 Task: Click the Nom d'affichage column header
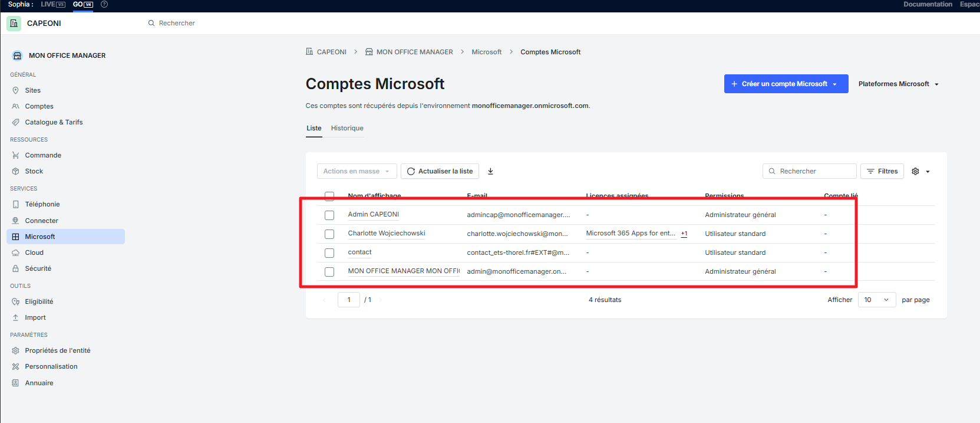[x=374, y=196]
